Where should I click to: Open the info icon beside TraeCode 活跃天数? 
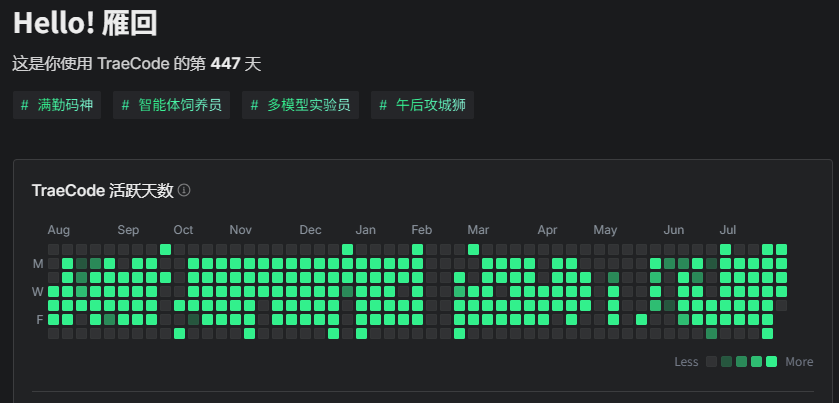coord(184,190)
